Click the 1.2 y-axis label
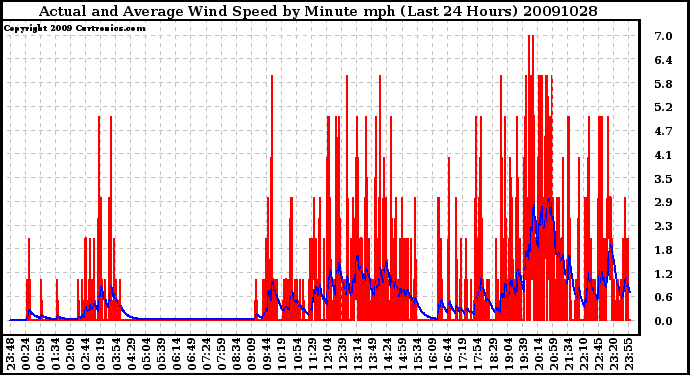This screenshot has width=690, height=375. pos(663,274)
